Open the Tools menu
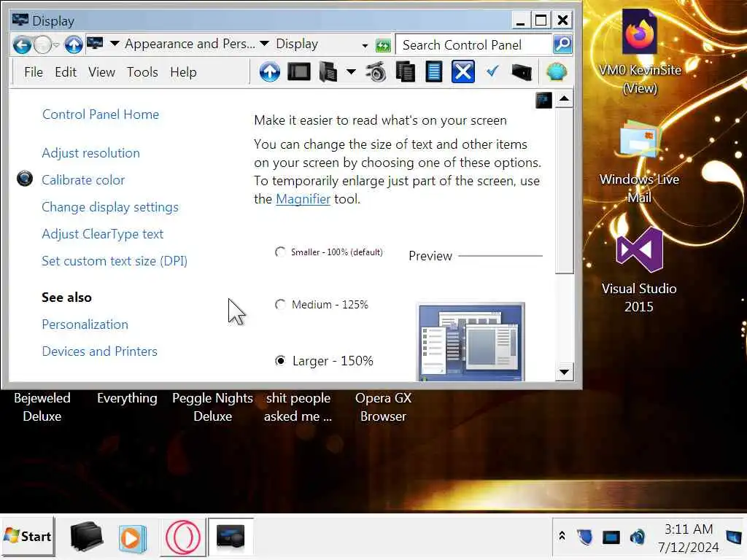This screenshot has height=560, width=747. (x=142, y=72)
